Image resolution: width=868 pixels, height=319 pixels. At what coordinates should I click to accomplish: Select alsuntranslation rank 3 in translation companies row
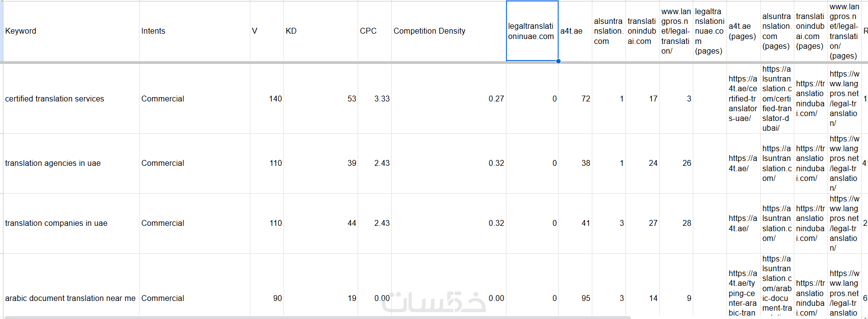pyautogui.click(x=608, y=223)
